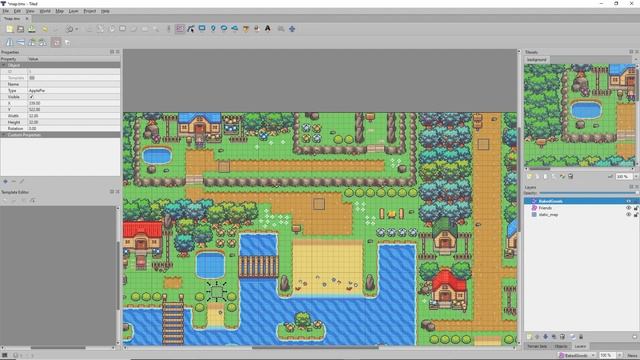640x360 pixels.
Task: Switch to the Terrain Sets tab
Action: pyautogui.click(x=537, y=346)
